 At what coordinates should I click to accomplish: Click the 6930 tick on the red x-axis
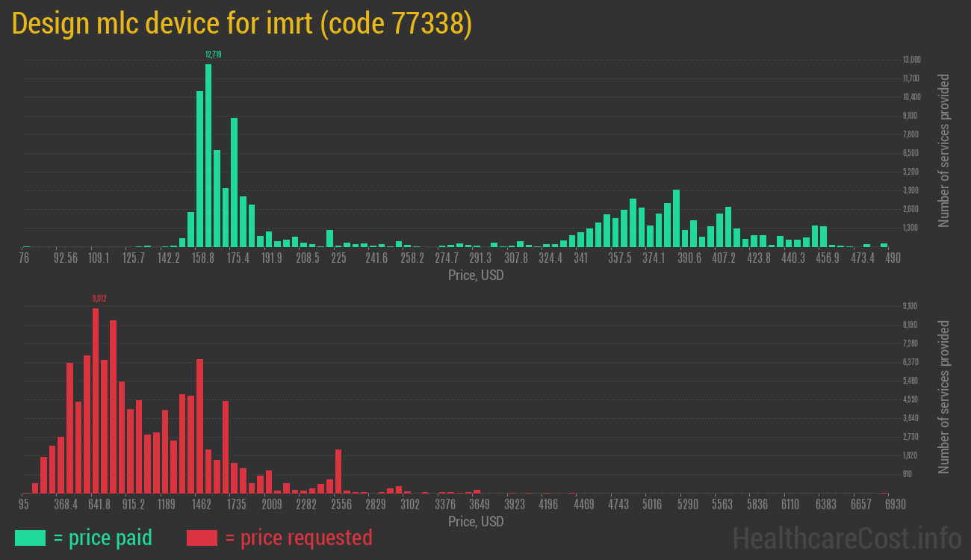pos(884,505)
